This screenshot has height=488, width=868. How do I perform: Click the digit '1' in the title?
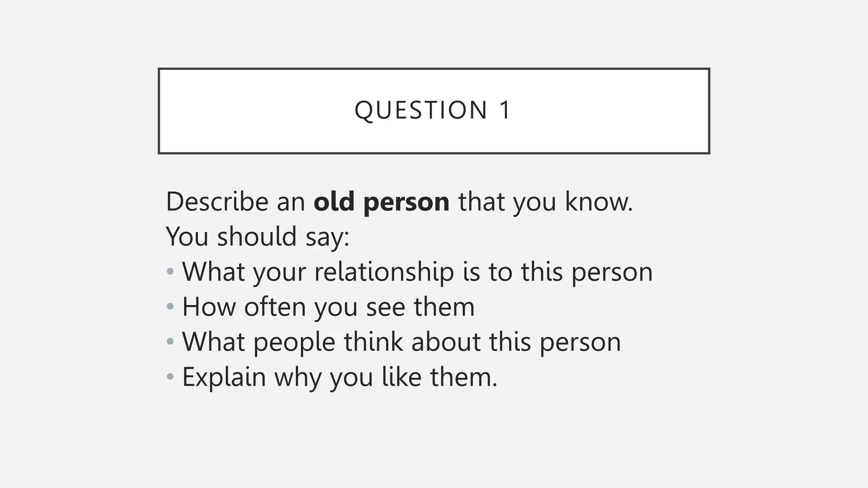pos(505,110)
